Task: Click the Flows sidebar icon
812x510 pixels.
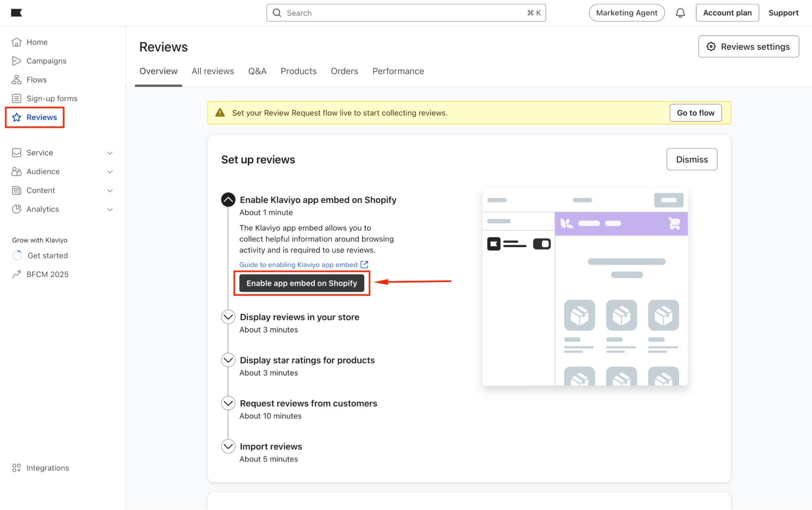Action: coord(16,80)
